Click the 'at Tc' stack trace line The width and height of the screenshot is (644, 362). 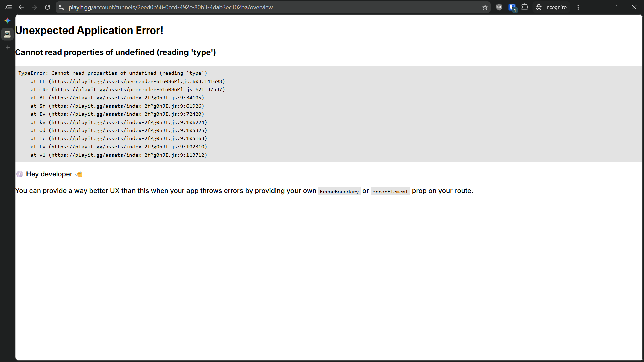(x=119, y=138)
